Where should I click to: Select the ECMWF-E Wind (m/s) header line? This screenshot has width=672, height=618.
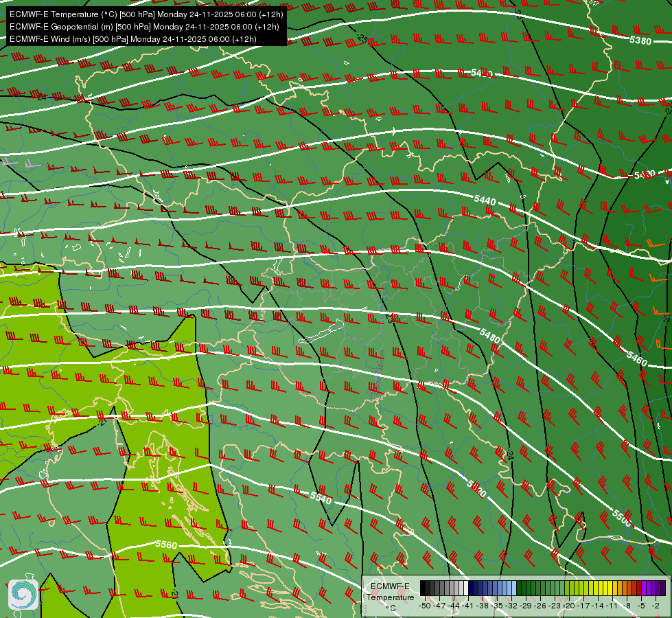tap(133, 39)
